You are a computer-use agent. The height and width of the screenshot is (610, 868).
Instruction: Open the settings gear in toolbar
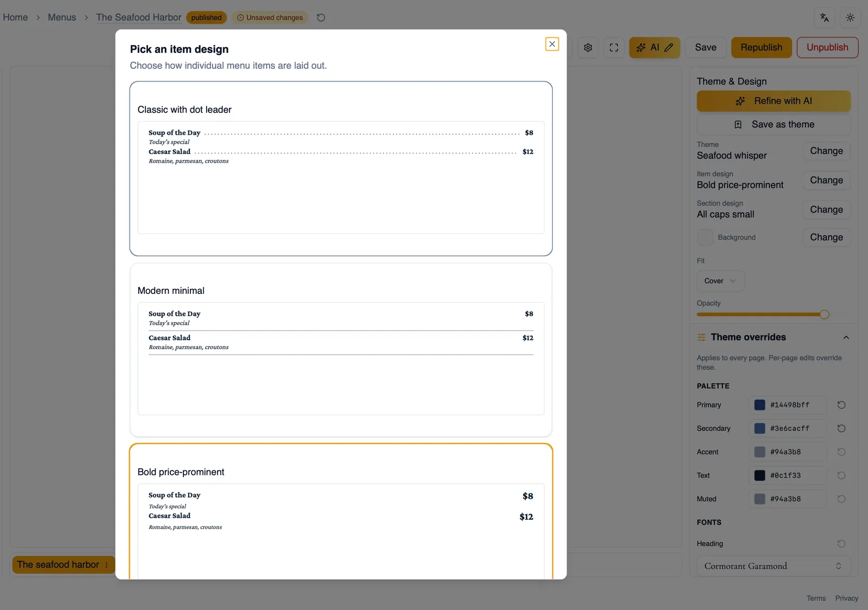tap(588, 48)
